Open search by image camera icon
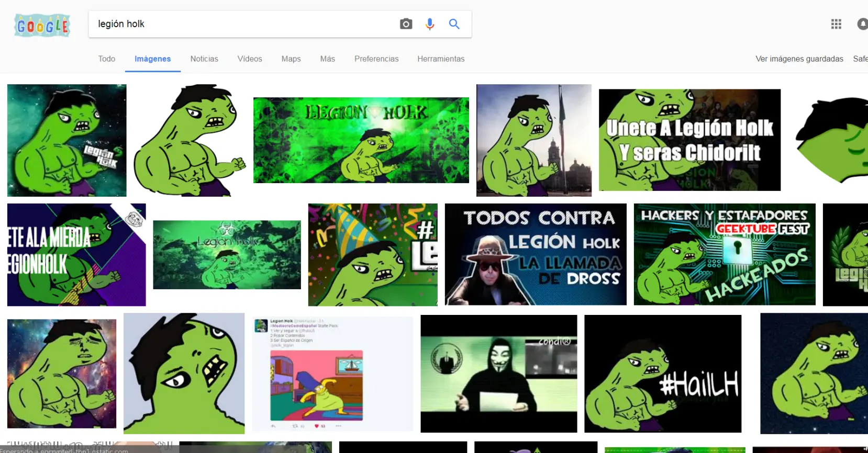Viewport: 868px width, 453px height. [406, 24]
